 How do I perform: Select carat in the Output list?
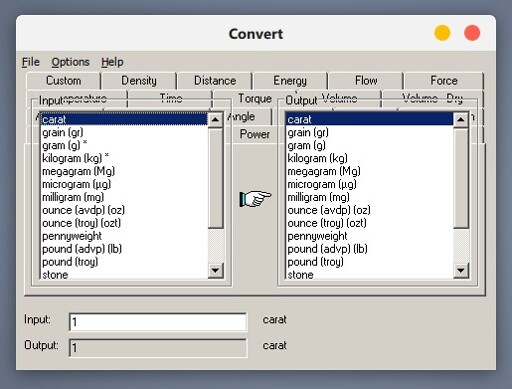pos(370,119)
